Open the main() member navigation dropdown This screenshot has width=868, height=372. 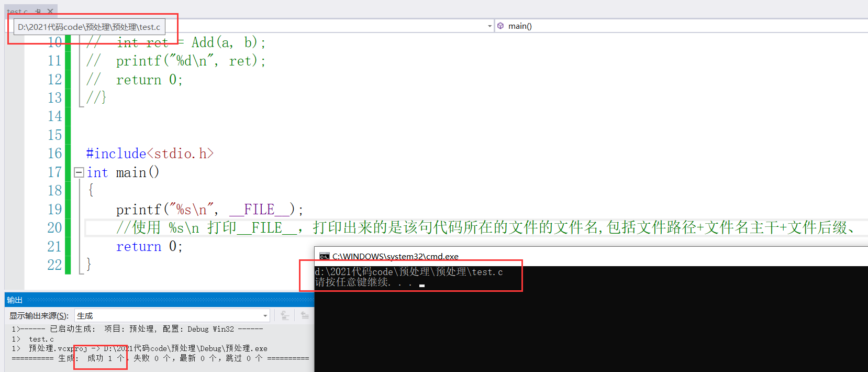pos(681,26)
